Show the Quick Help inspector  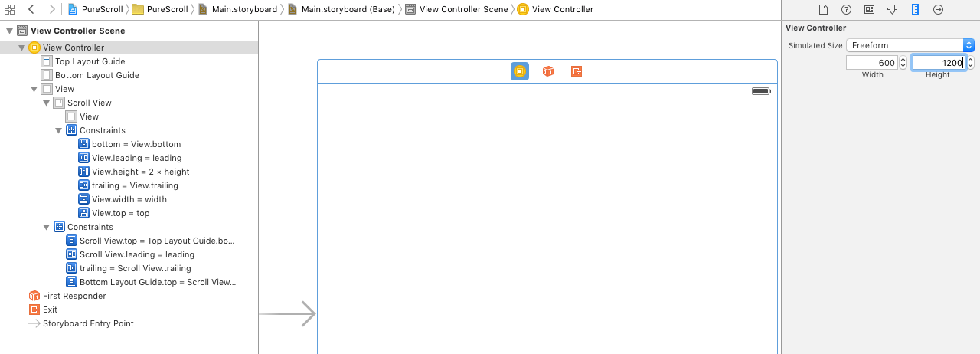click(846, 9)
